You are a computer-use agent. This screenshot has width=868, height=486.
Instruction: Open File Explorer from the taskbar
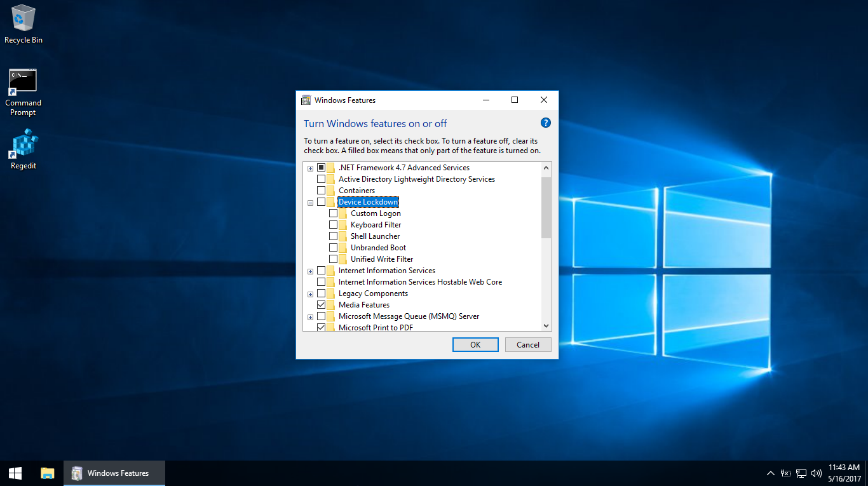(x=48, y=473)
